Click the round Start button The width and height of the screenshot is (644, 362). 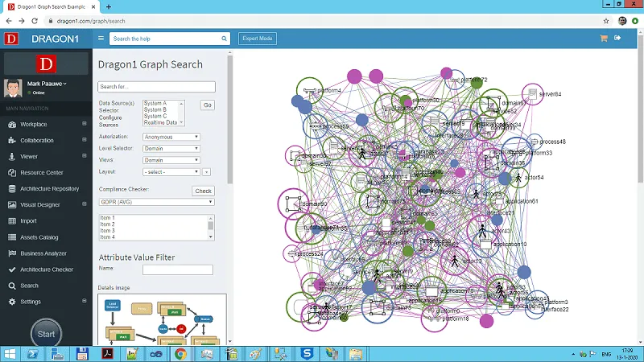tap(46, 334)
